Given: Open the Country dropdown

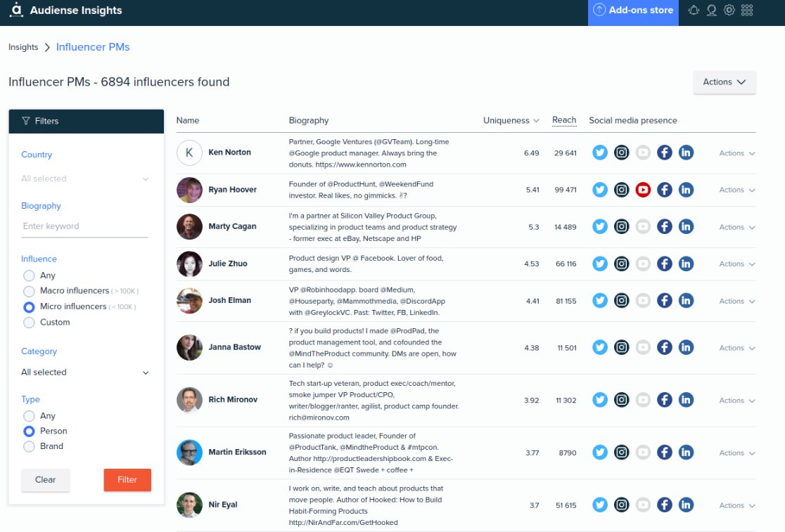Looking at the screenshot, I should click(x=84, y=179).
